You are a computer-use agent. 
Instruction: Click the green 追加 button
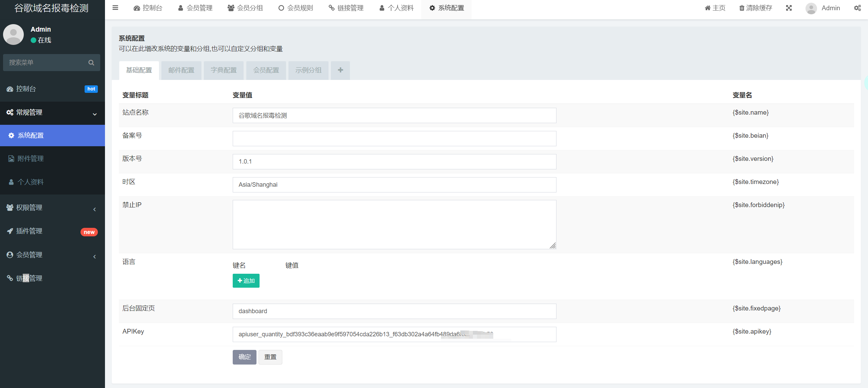pyautogui.click(x=246, y=281)
